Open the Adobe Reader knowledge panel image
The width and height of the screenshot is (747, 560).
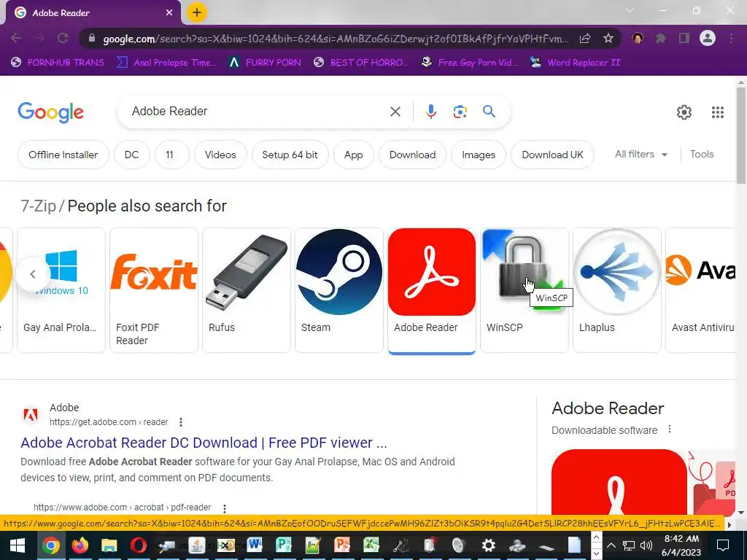[x=619, y=481]
